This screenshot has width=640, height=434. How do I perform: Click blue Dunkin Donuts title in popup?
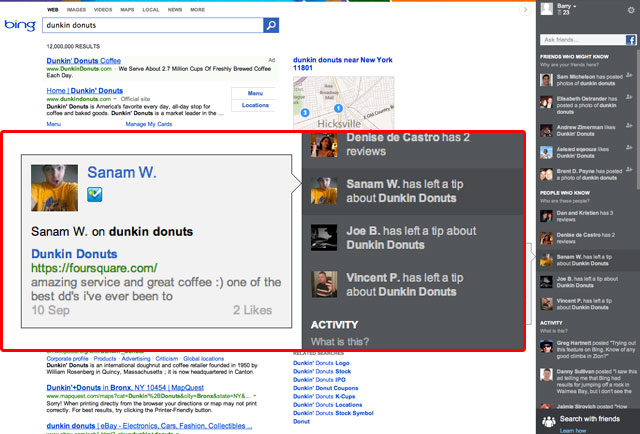(x=74, y=254)
